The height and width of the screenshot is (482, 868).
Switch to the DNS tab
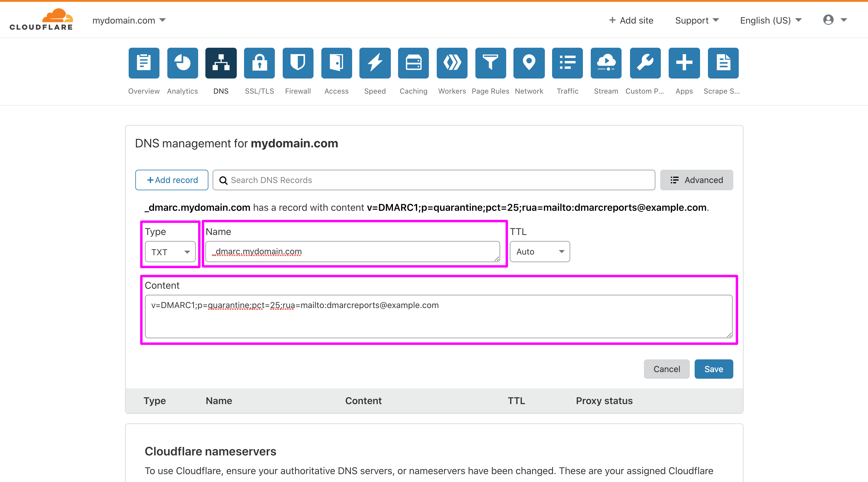[x=221, y=63]
